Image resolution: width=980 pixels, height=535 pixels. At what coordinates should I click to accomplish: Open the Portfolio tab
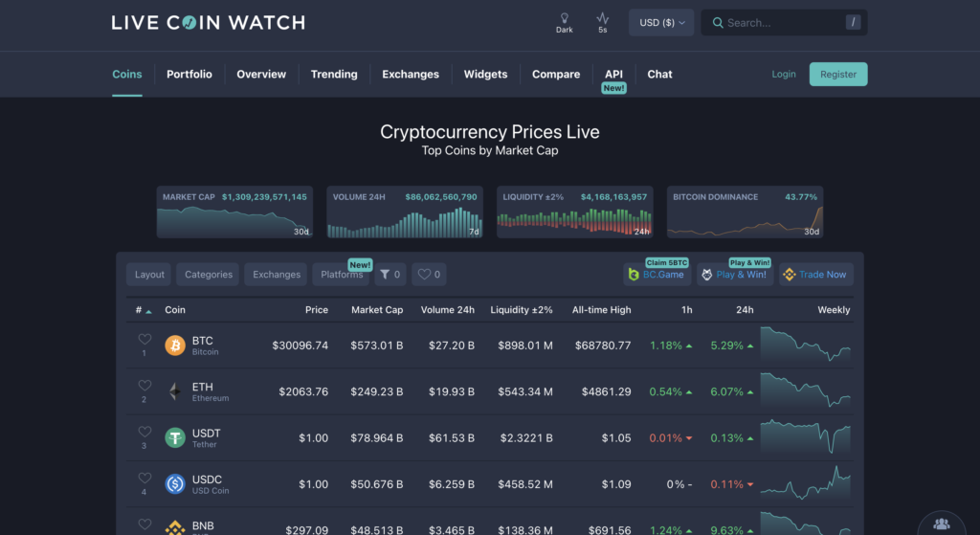pos(189,75)
